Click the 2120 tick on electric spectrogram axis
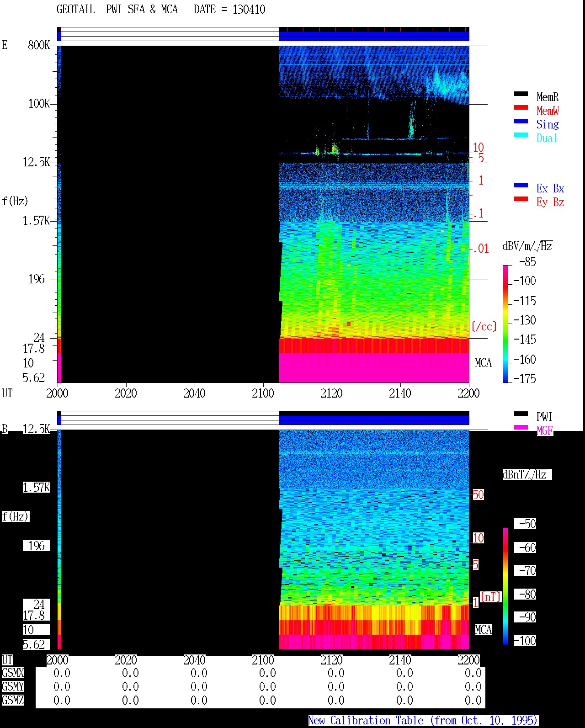 pos(331,393)
